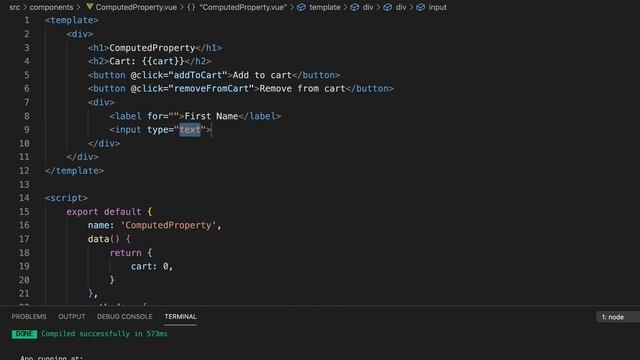Click the {{cart}} interpolation on line 4
This screenshot has width=640, height=360.
click(x=163, y=61)
